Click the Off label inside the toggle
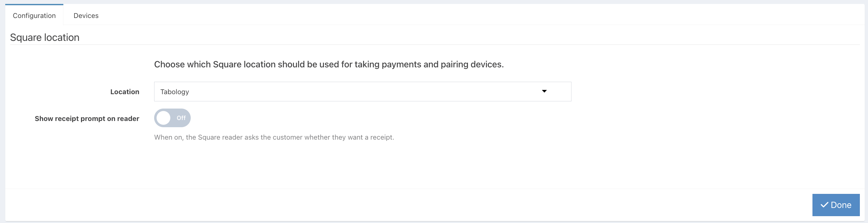 [x=181, y=118]
